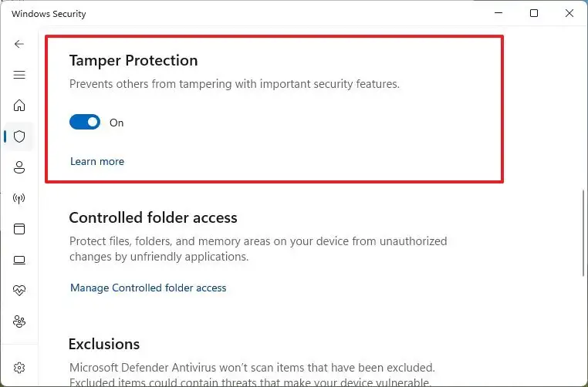Close the Windows Security window

[x=569, y=14]
